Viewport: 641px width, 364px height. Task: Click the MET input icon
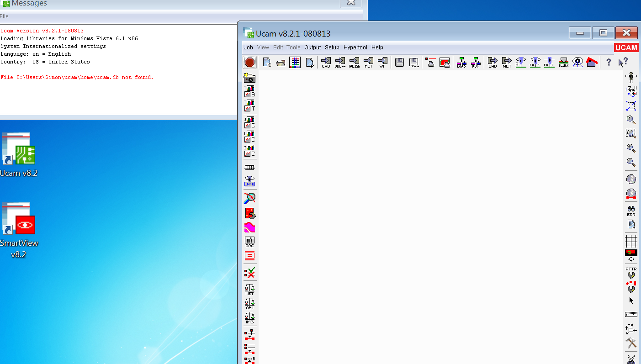click(x=368, y=63)
